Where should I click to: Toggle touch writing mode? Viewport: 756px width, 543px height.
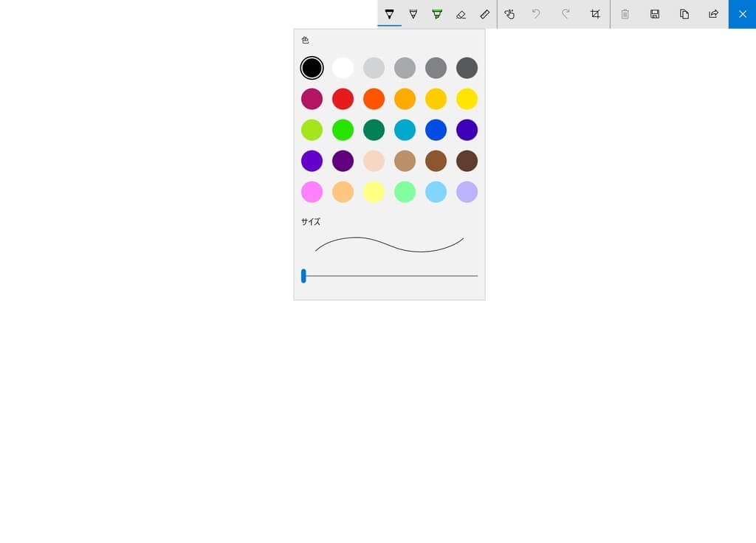tap(509, 14)
